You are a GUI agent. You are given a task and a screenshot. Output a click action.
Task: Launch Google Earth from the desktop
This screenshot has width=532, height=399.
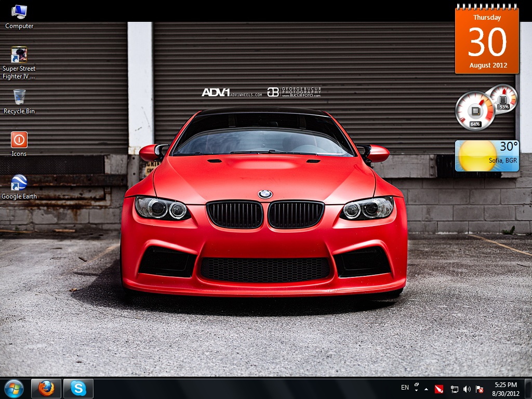pos(19,187)
